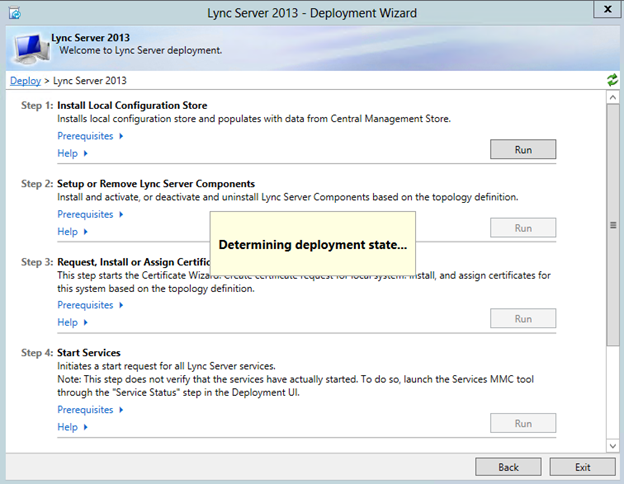The image size is (624, 484).
Task: Run Step 1 Install Local Configuration Store
Action: coord(522,149)
